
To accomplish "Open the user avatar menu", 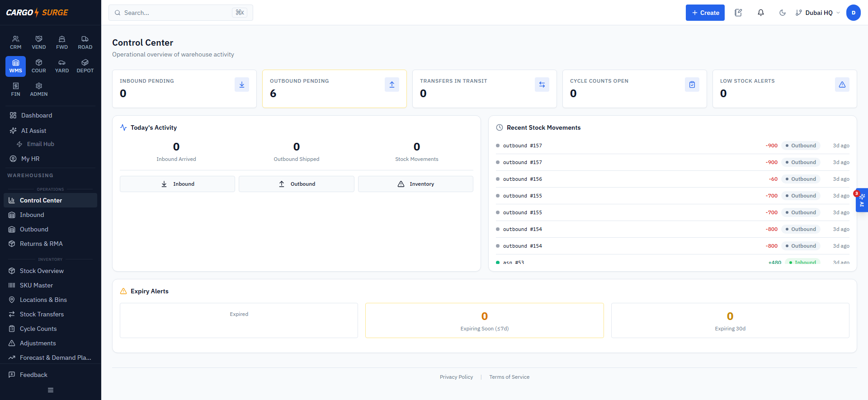I will [854, 13].
